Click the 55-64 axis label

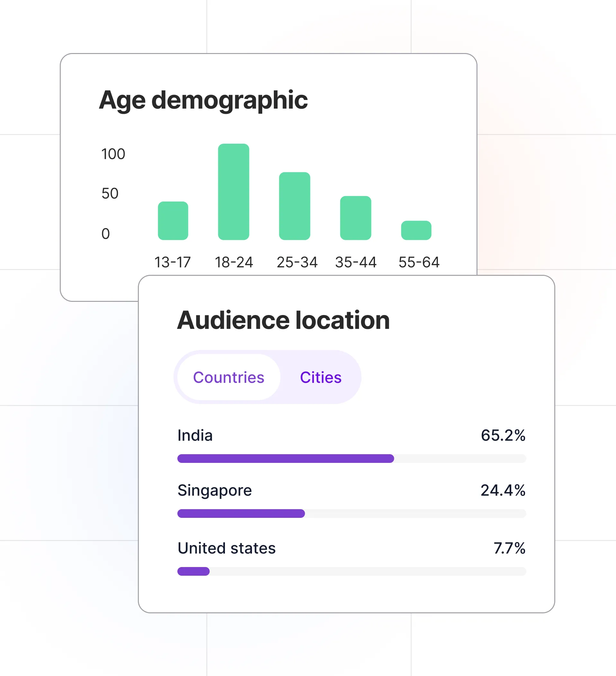click(x=419, y=262)
